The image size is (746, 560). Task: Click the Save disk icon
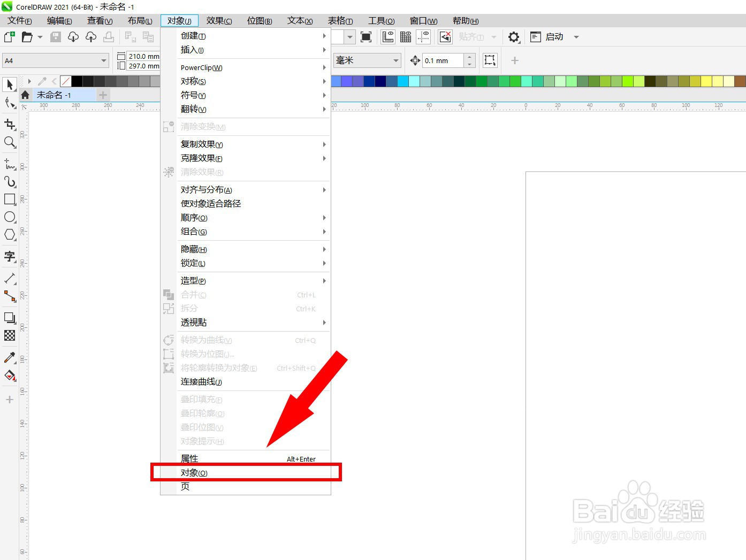[x=56, y=37]
